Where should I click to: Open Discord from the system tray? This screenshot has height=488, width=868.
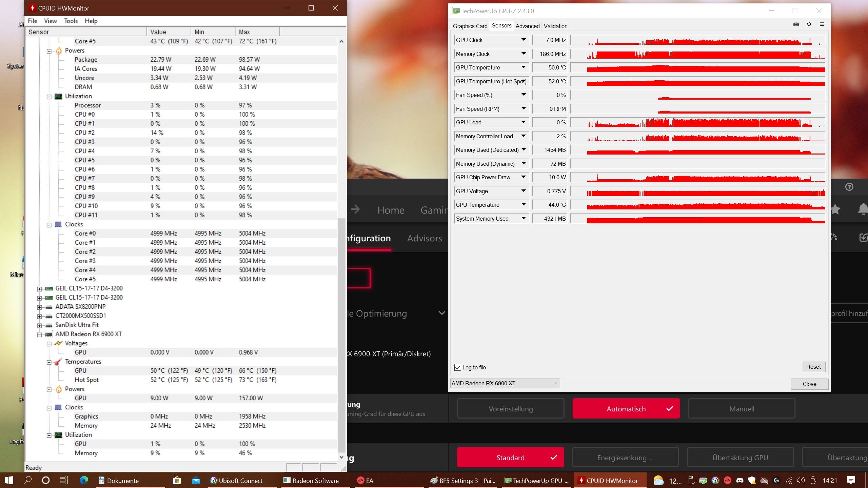click(739, 481)
